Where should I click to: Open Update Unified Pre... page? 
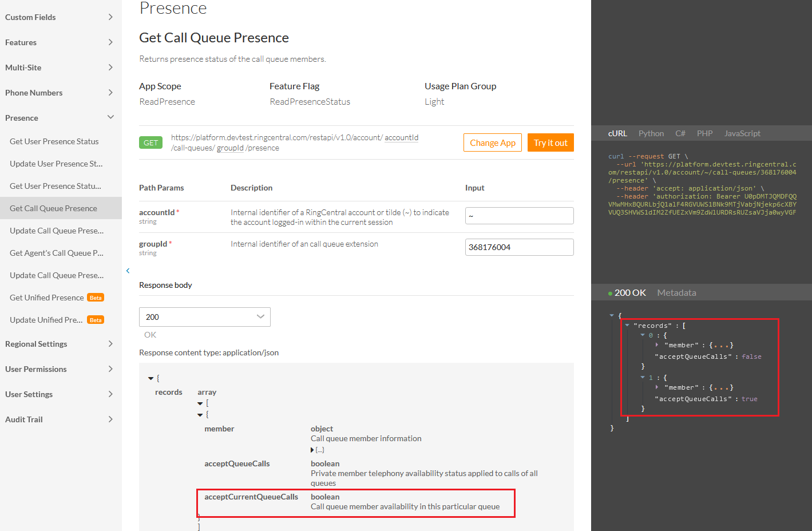pos(46,320)
